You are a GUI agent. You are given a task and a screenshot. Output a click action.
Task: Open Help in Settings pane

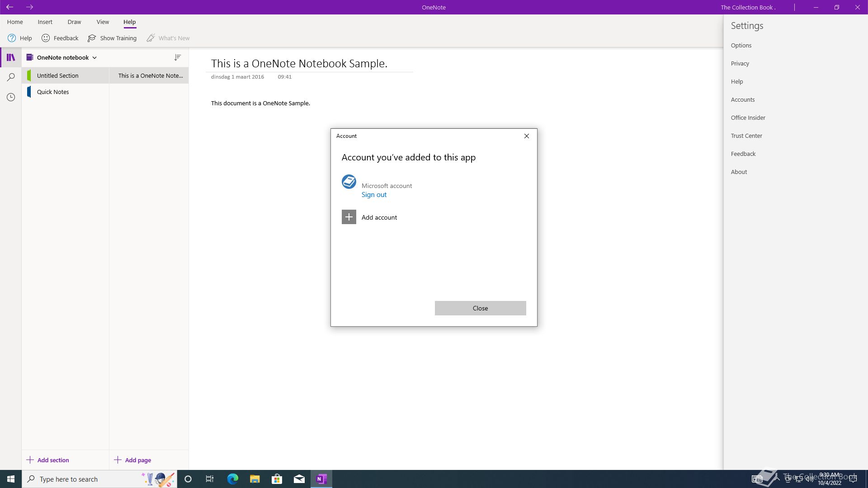pyautogui.click(x=737, y=81)
